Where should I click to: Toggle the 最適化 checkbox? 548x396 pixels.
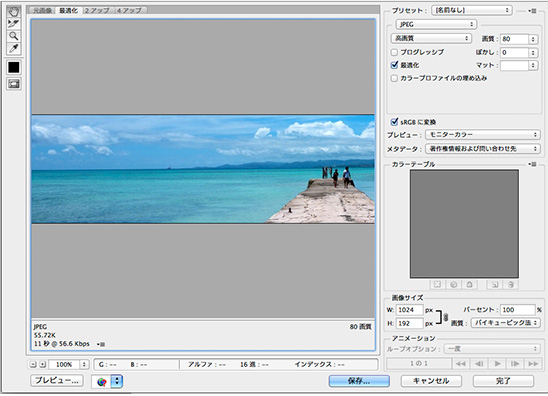[394, 65]
